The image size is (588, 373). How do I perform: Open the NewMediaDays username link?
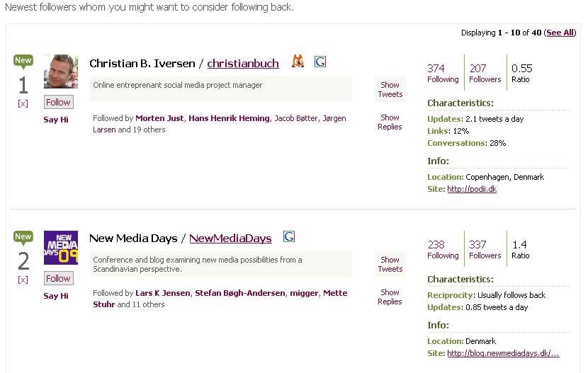(230, 239)
